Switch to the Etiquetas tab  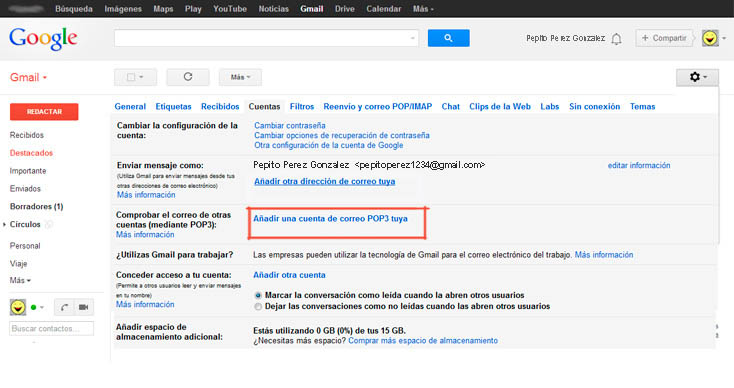[x=173, y=106]
